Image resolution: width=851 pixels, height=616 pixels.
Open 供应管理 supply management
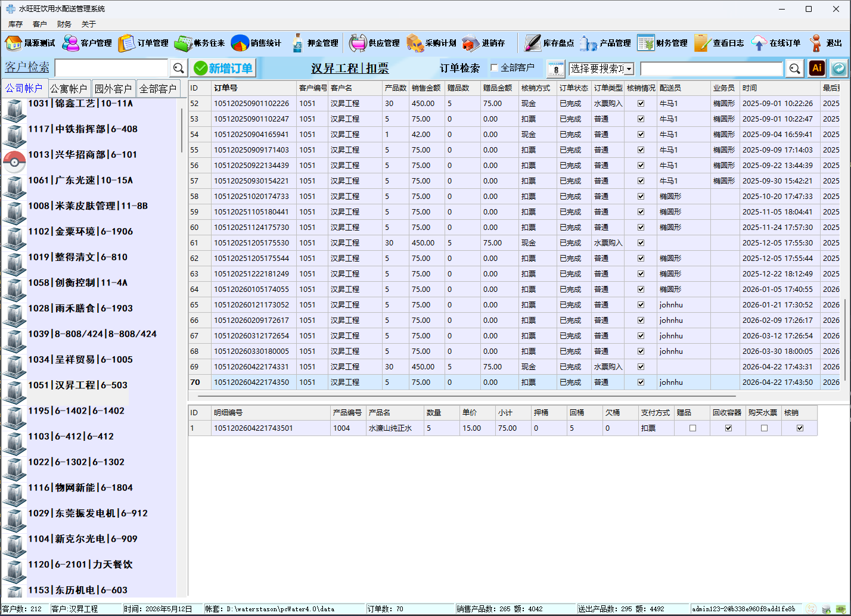[x=375, y=43]
